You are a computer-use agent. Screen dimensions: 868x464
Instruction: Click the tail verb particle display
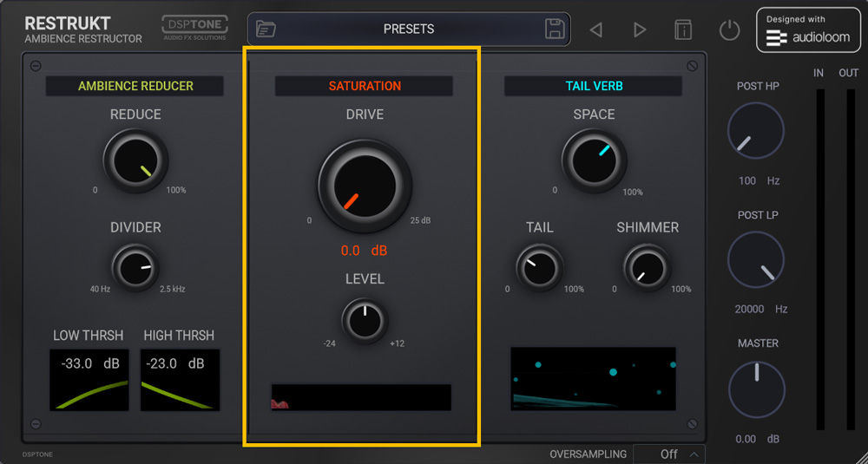594,379
